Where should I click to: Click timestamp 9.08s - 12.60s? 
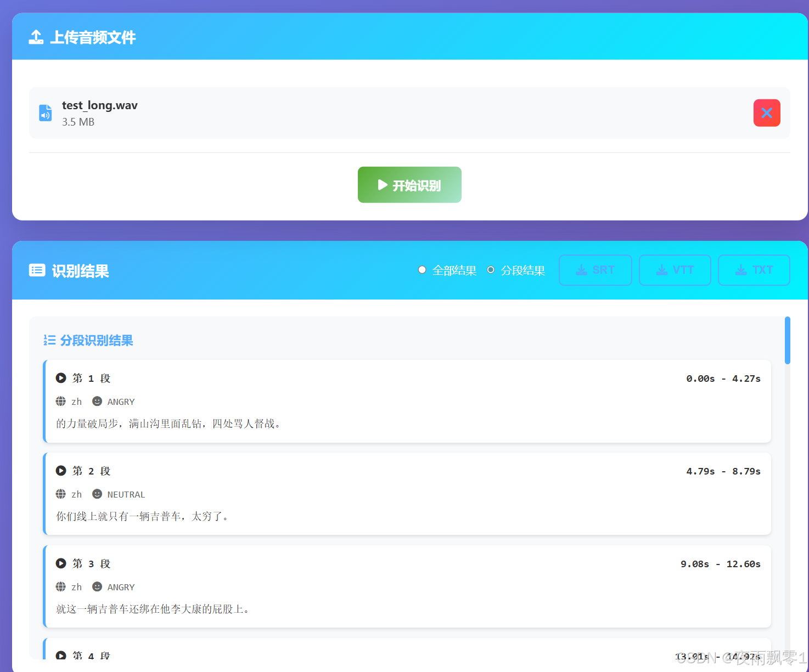tap(721, 564)
